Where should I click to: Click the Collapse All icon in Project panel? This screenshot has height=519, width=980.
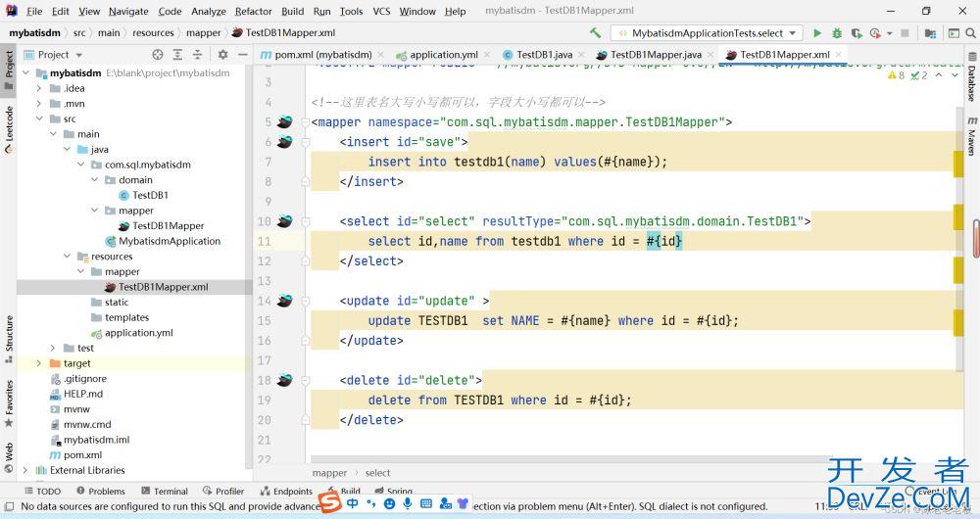tap(198, 55)
